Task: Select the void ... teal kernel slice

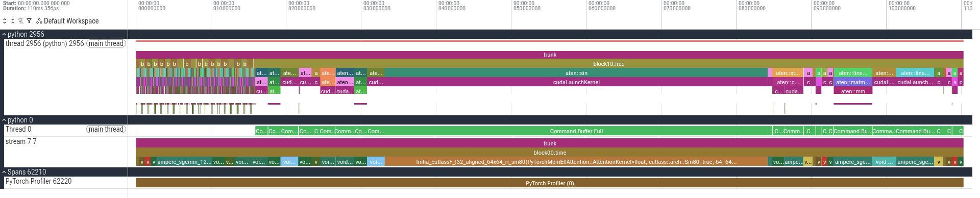Action: click(x=884, y=162)
